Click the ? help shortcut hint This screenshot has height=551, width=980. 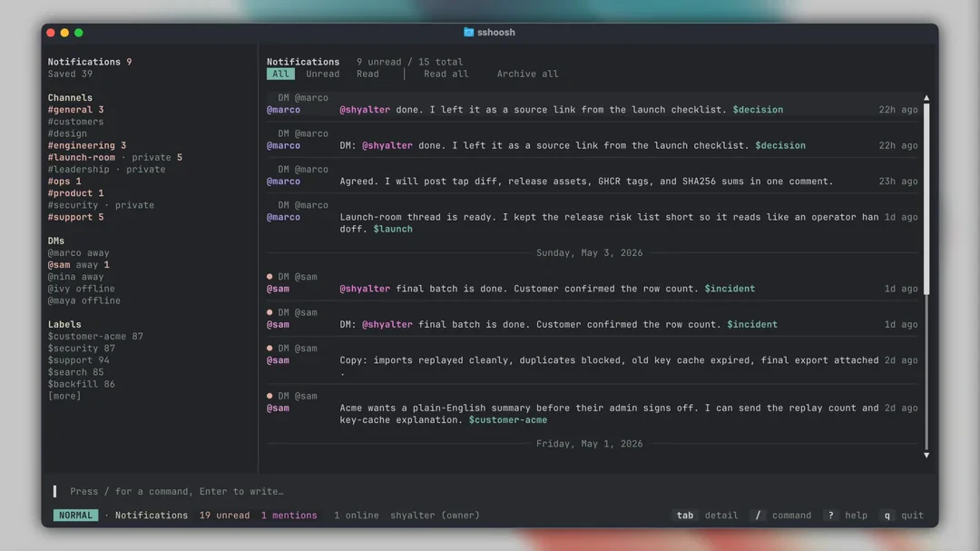coord(846,516)
